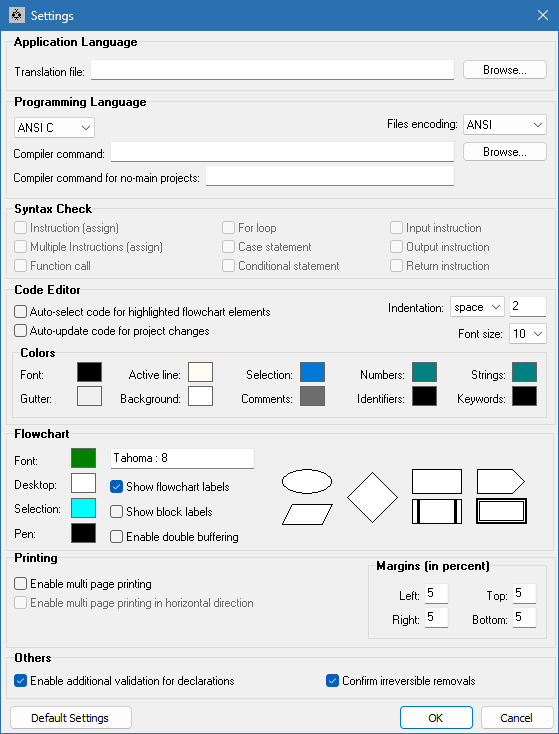Click the flowchart Desktop color swatch
The height and width of the screenshot is (734, 559).
(x=83, y=483)
